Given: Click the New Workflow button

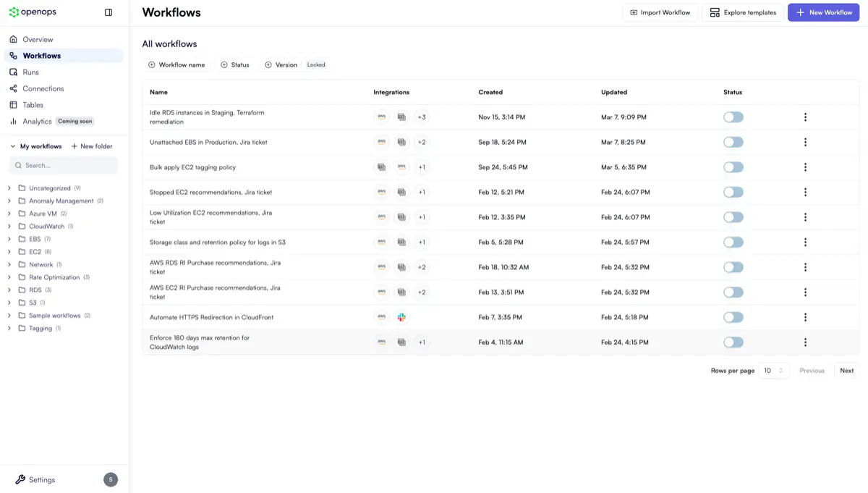Looking at the screenshot, I should coord(823,12).
